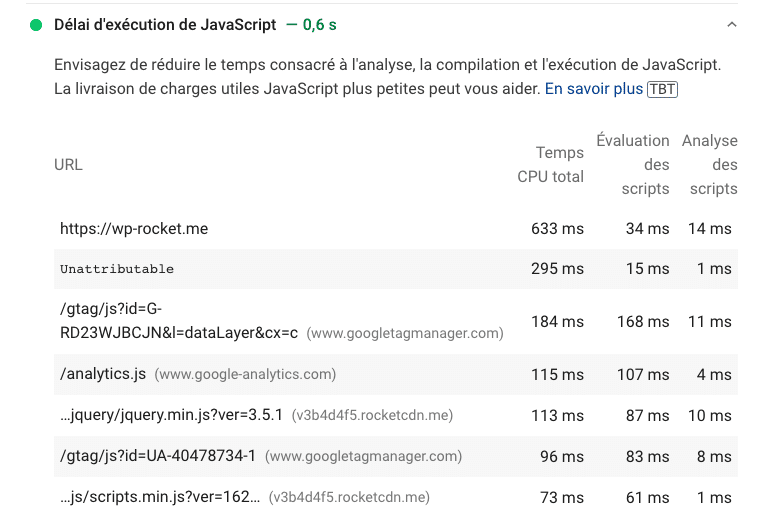This screenshot has width=761, height=520.
Task: Open the /analytics.js script URL
Action: 103,374
